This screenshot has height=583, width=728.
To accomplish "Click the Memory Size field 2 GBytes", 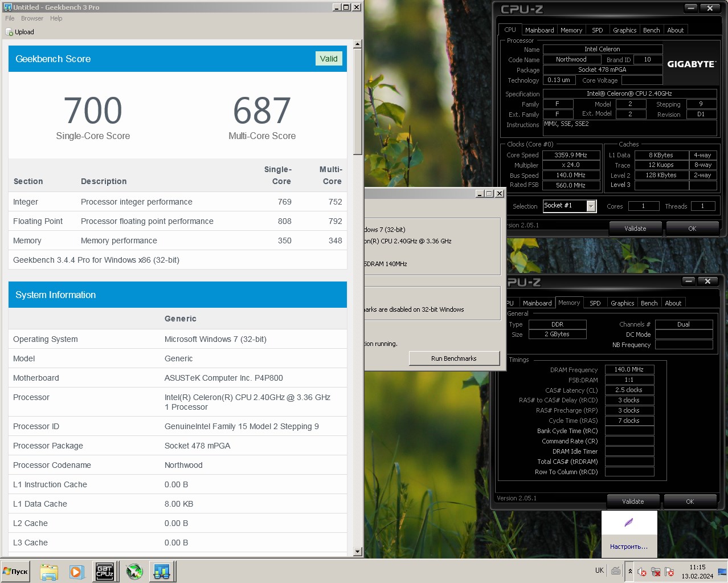I will (x=557, y=335).
